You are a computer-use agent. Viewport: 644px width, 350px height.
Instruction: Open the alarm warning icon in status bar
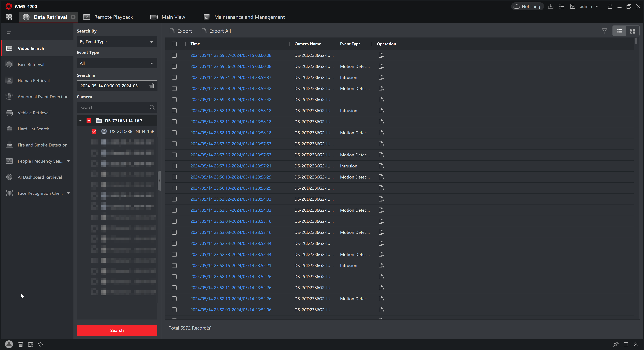(x=9, y=344)
